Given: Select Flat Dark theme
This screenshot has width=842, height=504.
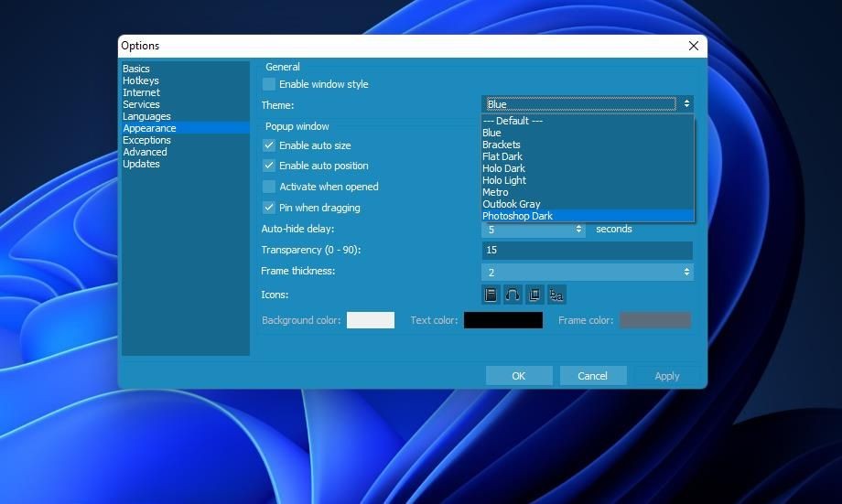Looking at the screenshot, I should click(x=588, y=156).
